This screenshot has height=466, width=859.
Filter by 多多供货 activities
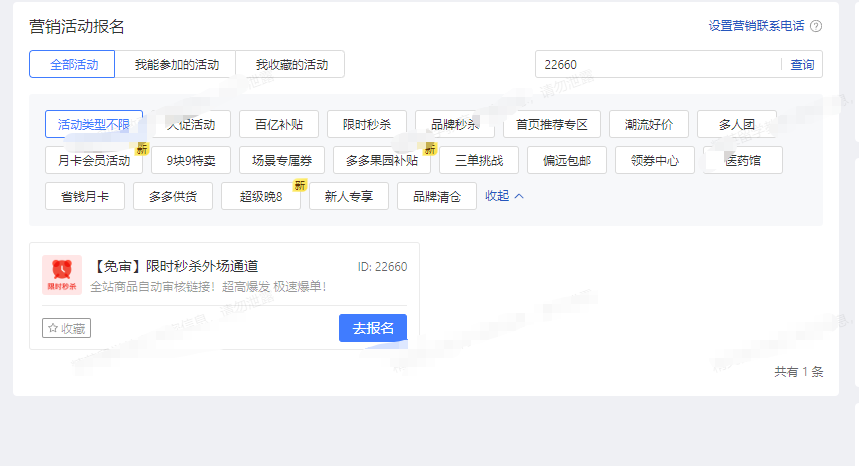[173, 196]
